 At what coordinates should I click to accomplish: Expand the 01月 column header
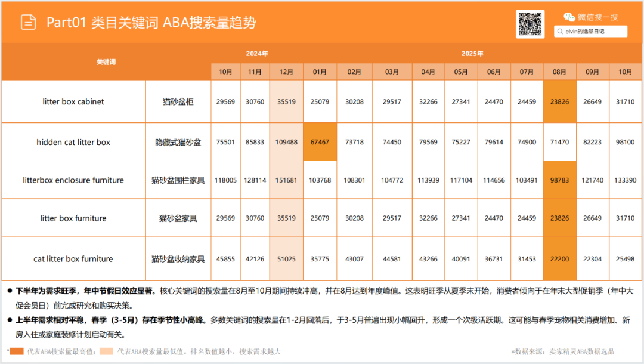click(x=320, y=71)
